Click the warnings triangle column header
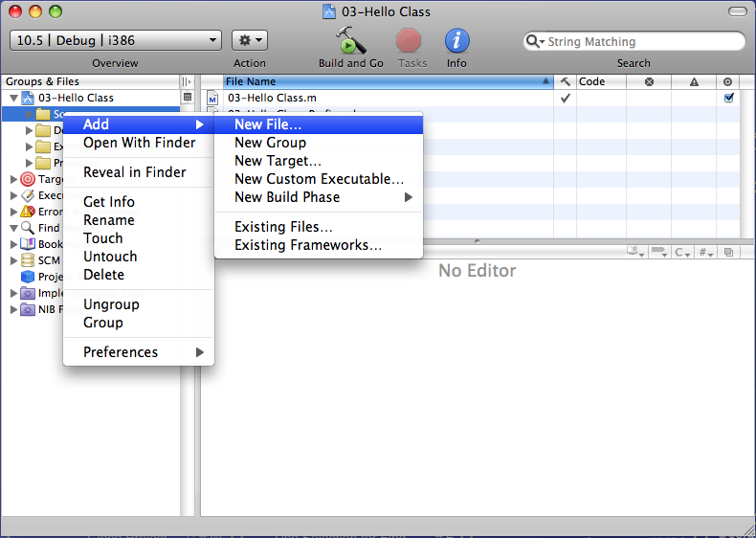The height and width of the screenshot is (538, 756). 694,81
